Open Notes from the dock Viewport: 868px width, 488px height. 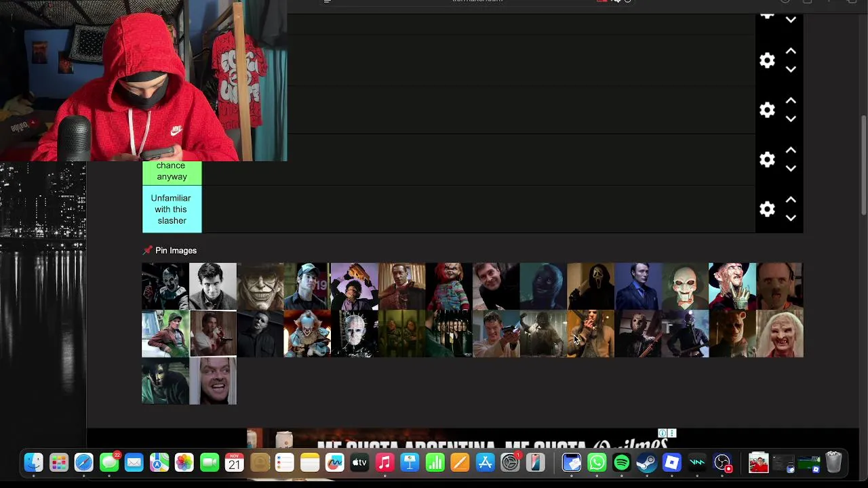309,463
